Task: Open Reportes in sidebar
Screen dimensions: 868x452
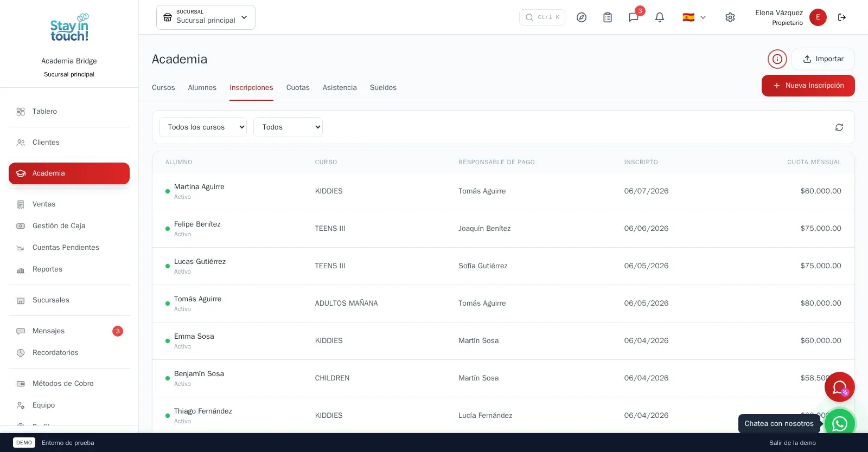Action: tap(69, 269)
